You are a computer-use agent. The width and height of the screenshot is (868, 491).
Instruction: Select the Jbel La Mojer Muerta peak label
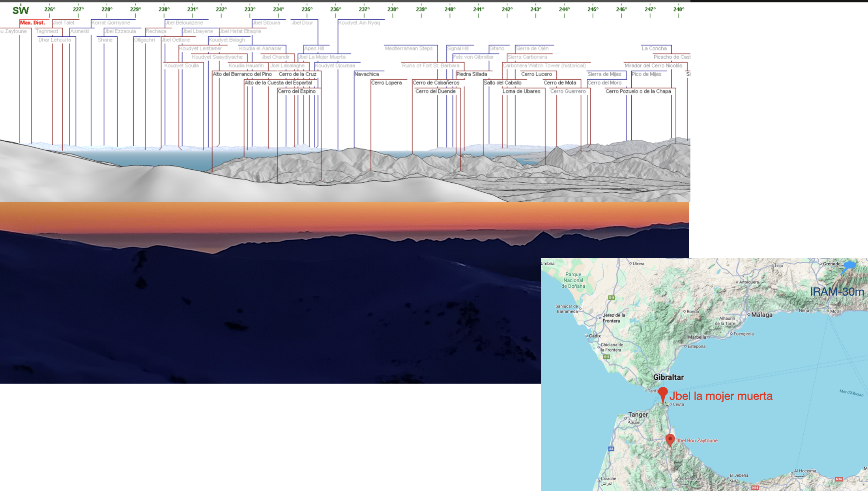coord(322,57)
